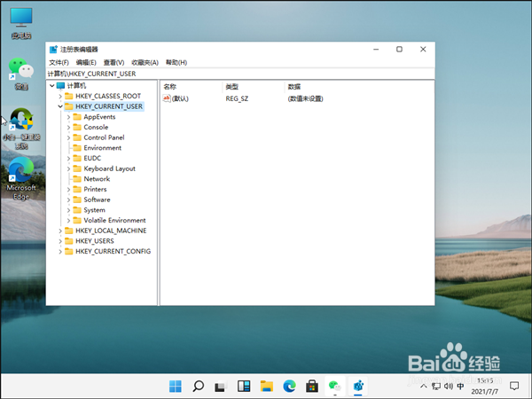Expand the Console key arrow

click(68, 127)
